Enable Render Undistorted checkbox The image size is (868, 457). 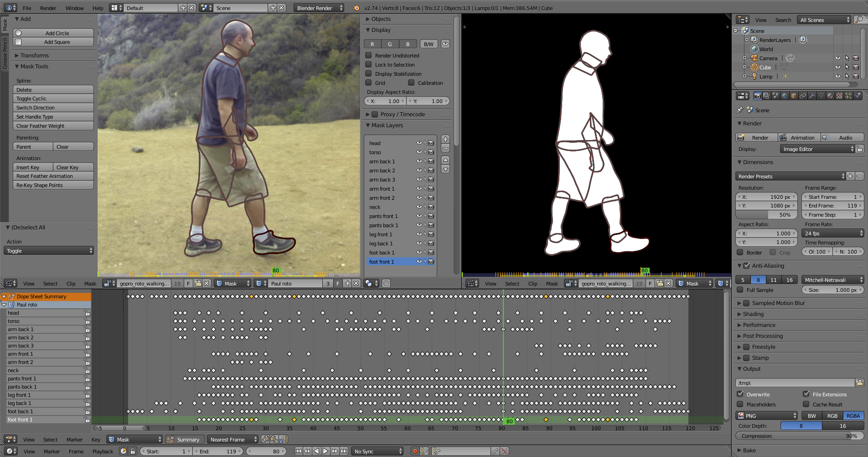pyautogui.click(x=368, y=55)
